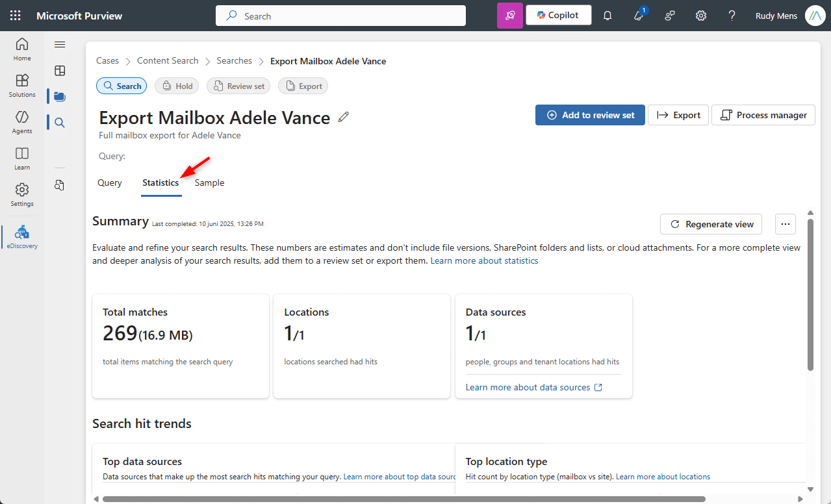Image resolution: width=831 pixels, height=504 pixels.
Task: Open Learn more about statistics link
Action: (484, 260)
